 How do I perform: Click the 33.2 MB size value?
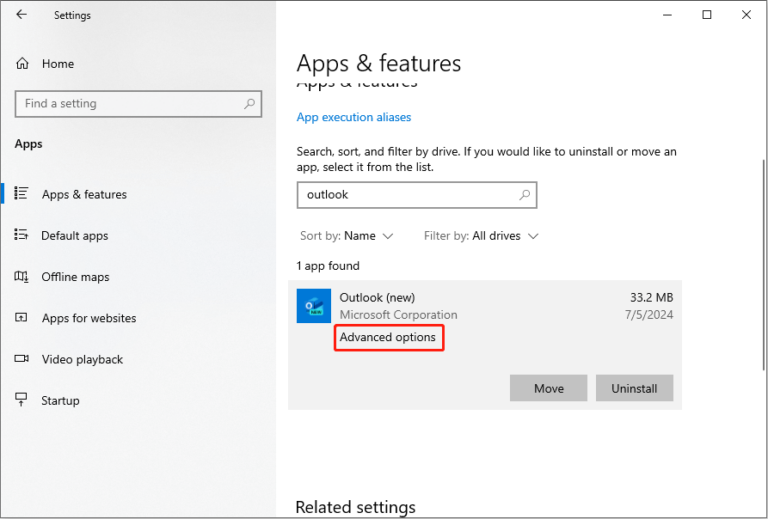coord(651,297)
